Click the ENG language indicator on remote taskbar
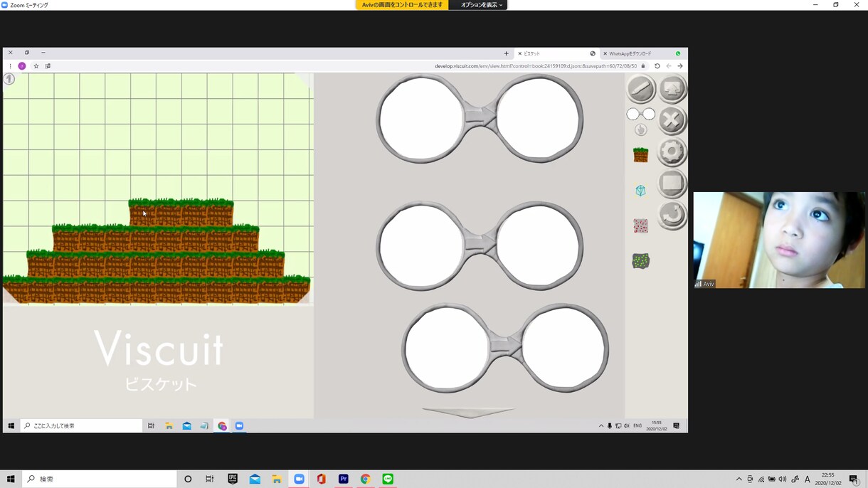Viewport: 868px width, 488px height. (x=637, y=425)
